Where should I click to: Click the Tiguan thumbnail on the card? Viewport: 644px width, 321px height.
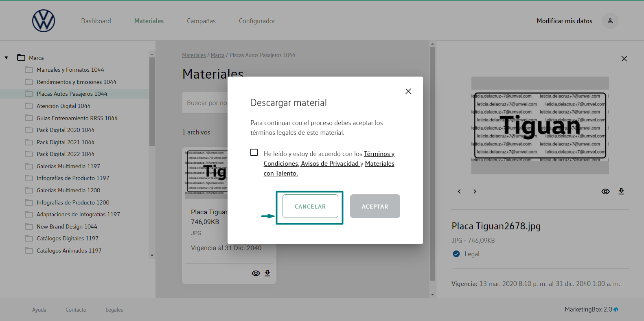click(206, 173)
